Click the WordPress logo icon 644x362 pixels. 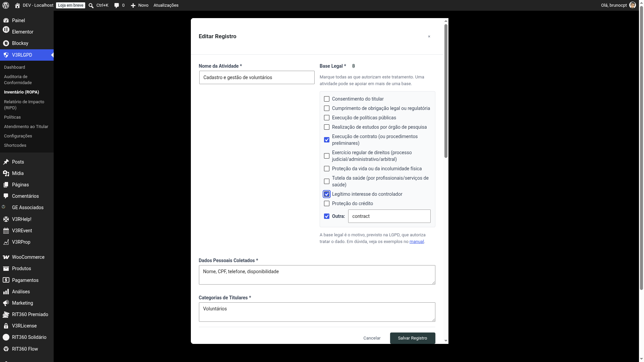pyautogui.click(x=6, y=5)
